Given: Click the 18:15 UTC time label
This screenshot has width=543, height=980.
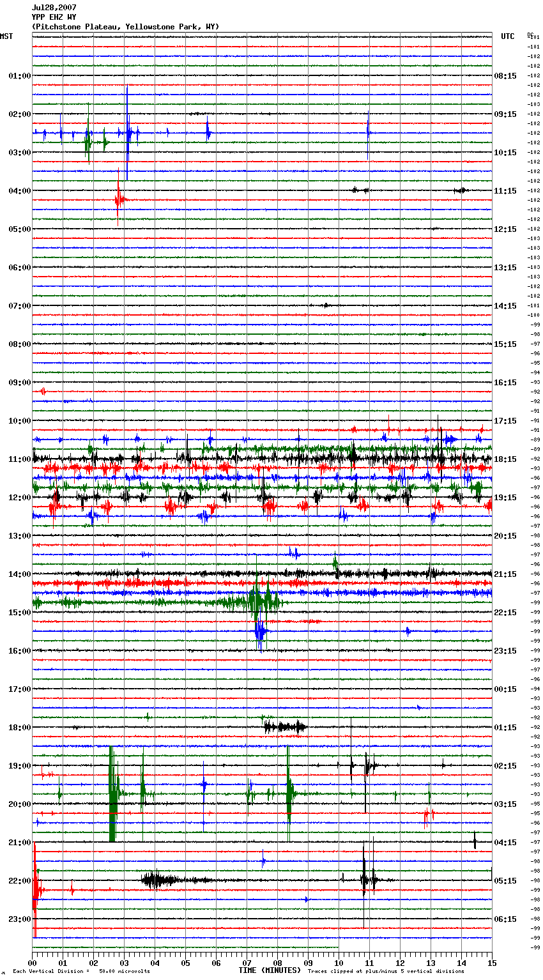Looking at the screenshot, I should [505, 459].
